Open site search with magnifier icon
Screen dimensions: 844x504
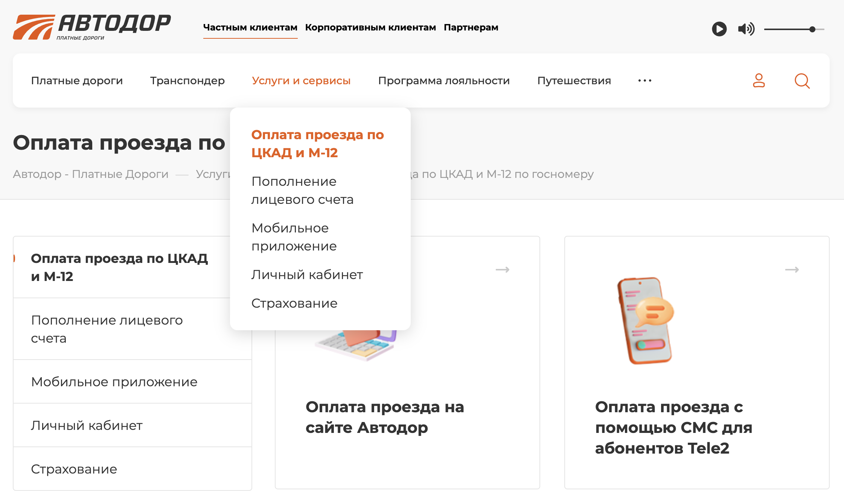click(x=802, y=81)
